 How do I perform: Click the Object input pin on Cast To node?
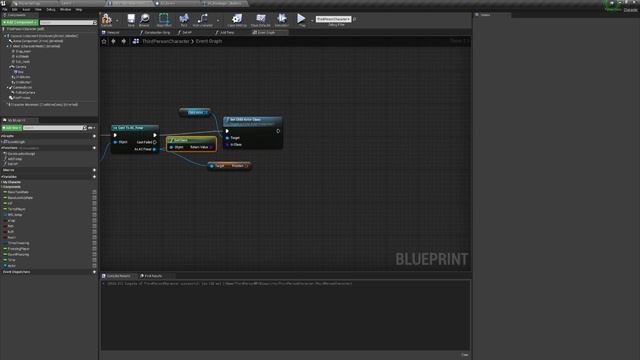click(x=116, y=142)
